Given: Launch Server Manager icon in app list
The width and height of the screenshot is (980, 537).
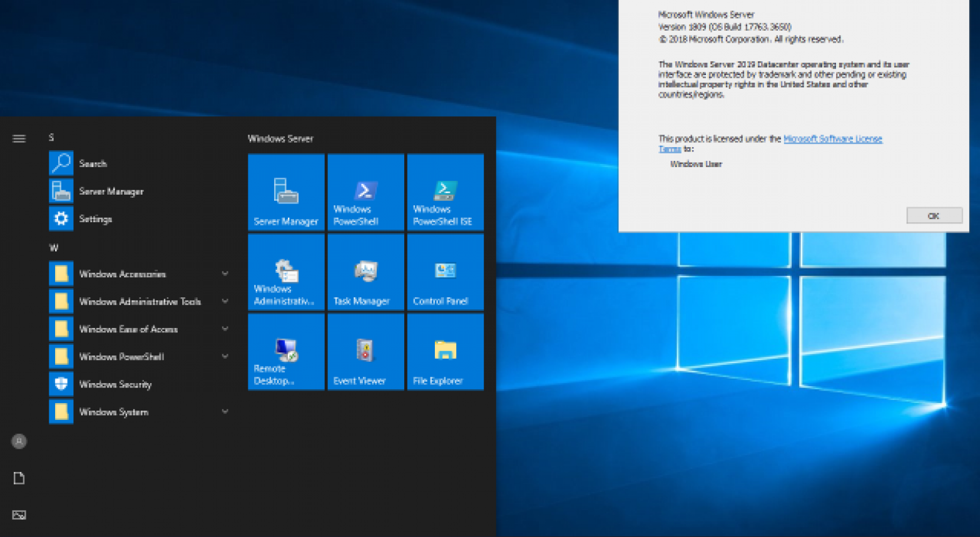Looking at the screenshot, I should click(61, 191).
